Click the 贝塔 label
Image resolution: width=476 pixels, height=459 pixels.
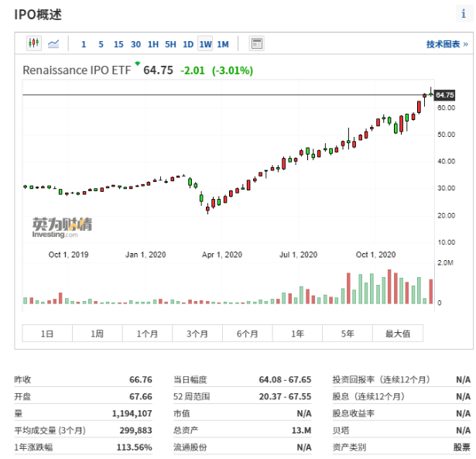pos(341,430)
